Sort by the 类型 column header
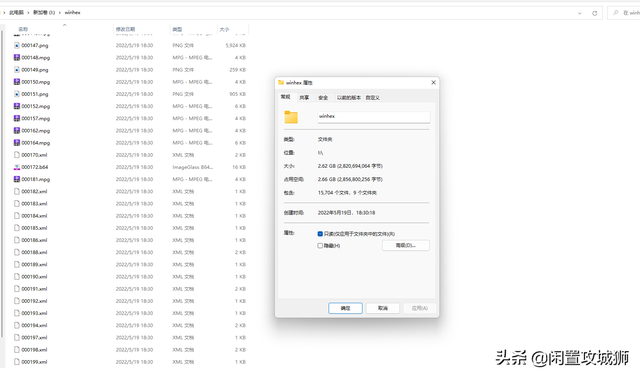The width and height of the screenshot is (640, 377). point(177,29)
